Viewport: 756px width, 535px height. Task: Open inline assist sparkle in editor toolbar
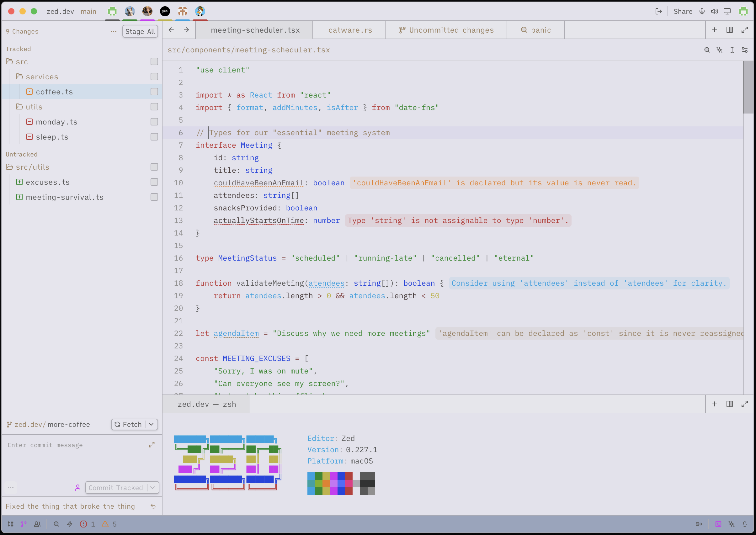pos(719,50)
